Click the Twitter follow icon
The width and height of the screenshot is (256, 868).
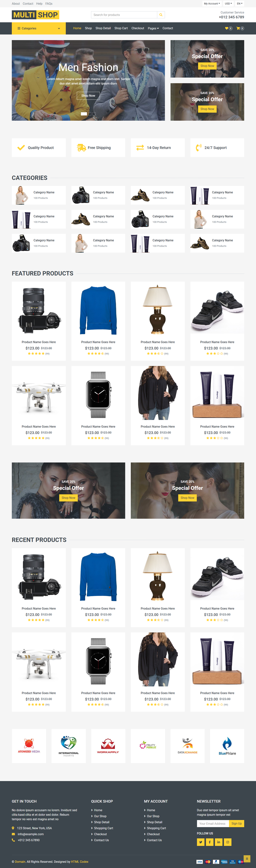click(x=201, y=842)
